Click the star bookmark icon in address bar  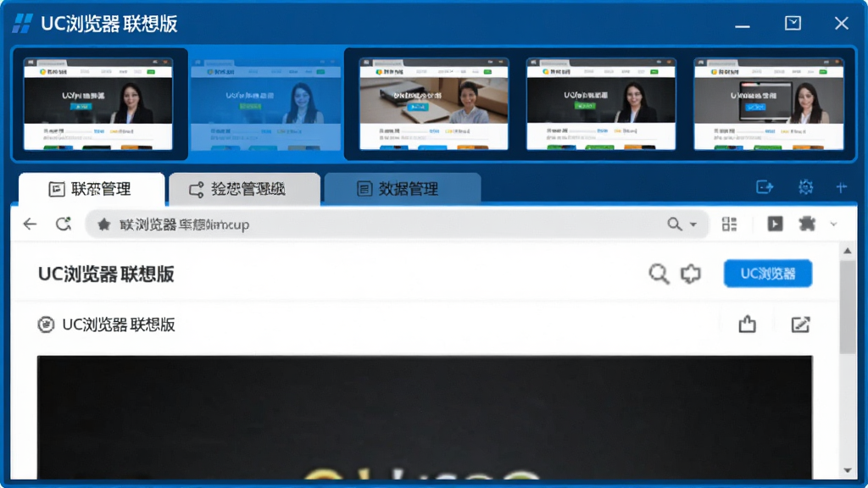pos(103,224)
